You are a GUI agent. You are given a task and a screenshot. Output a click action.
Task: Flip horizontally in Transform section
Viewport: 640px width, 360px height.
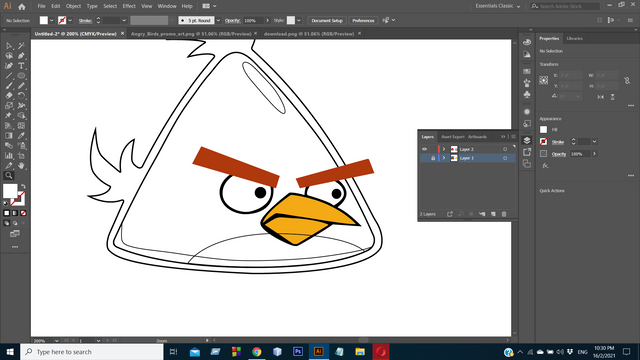pyautogui.click(x=600, y=97)
